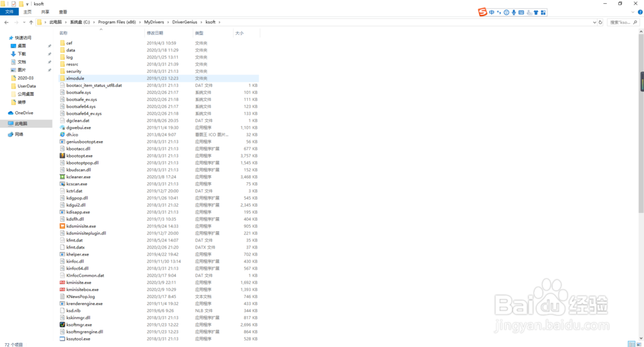The width and height of the screenshot is (644, 347).
Task: Select OneDrive in navigation pane
Action: click(x=24, y=113)
